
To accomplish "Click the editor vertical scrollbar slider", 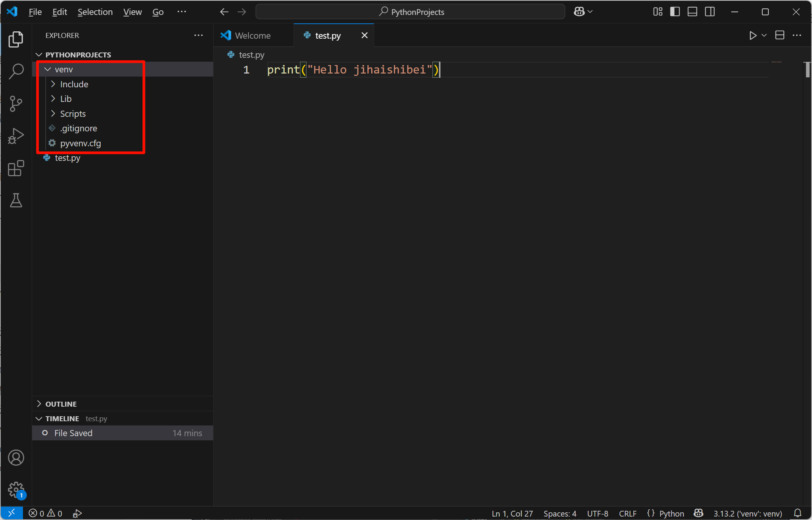I will click(x=807, y=70).
